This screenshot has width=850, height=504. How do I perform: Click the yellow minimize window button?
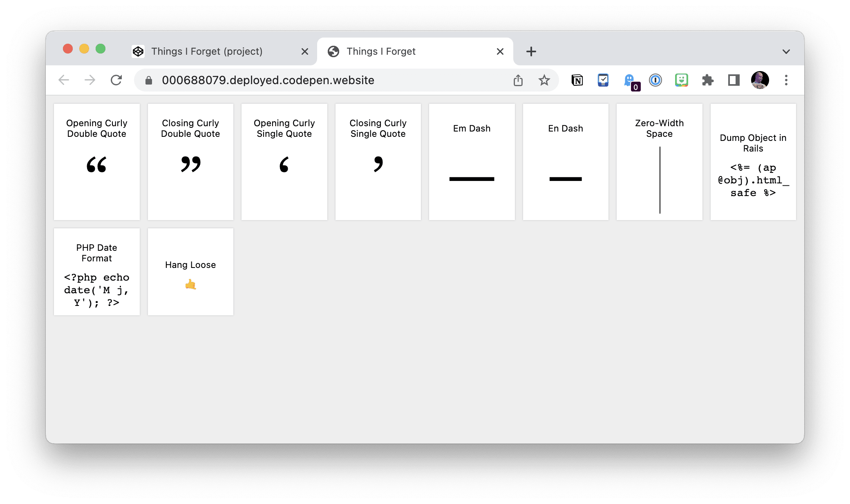click(x=84, y=49)
